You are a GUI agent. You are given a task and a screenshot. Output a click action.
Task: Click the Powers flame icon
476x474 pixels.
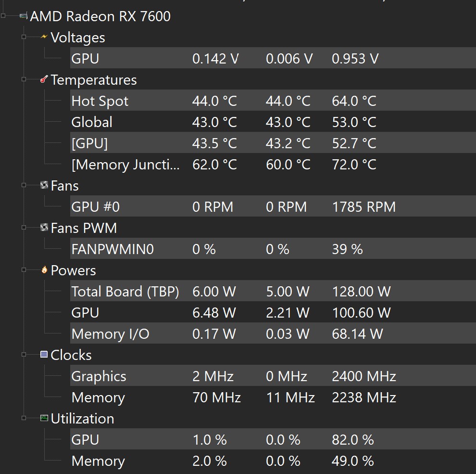tap(44, 270)
